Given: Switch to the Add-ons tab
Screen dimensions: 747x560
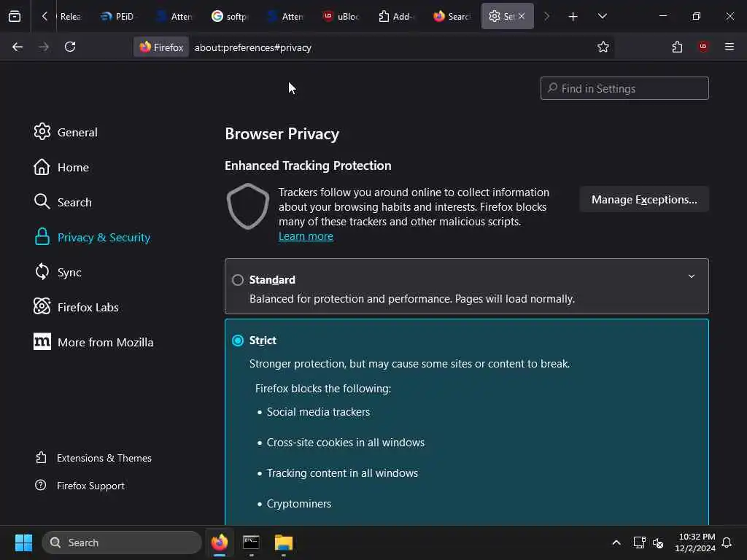Looking at the screenshot, I should coord(396,17).
